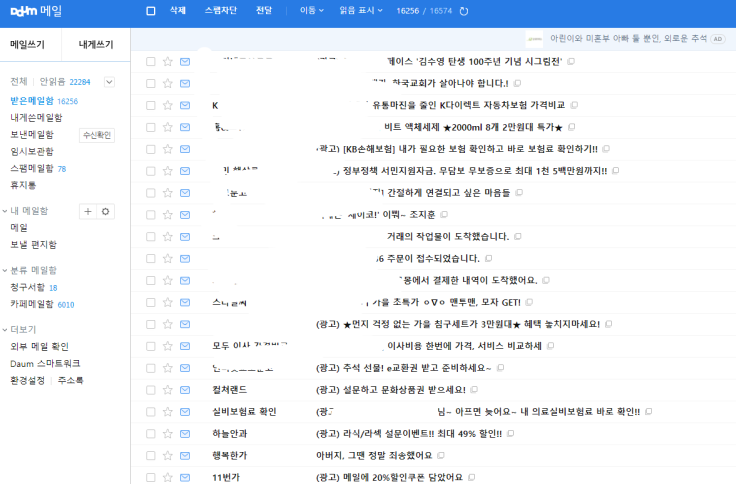Screen dimensions: 736x484
Task: Click 전달 in the toolbar
Action: 264,10
